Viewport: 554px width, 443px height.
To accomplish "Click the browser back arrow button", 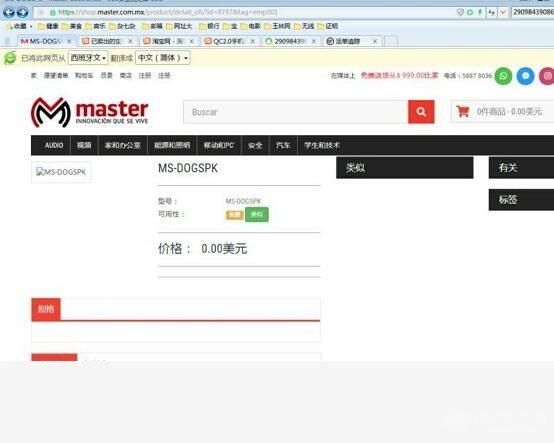I will (x=9, y=12).
